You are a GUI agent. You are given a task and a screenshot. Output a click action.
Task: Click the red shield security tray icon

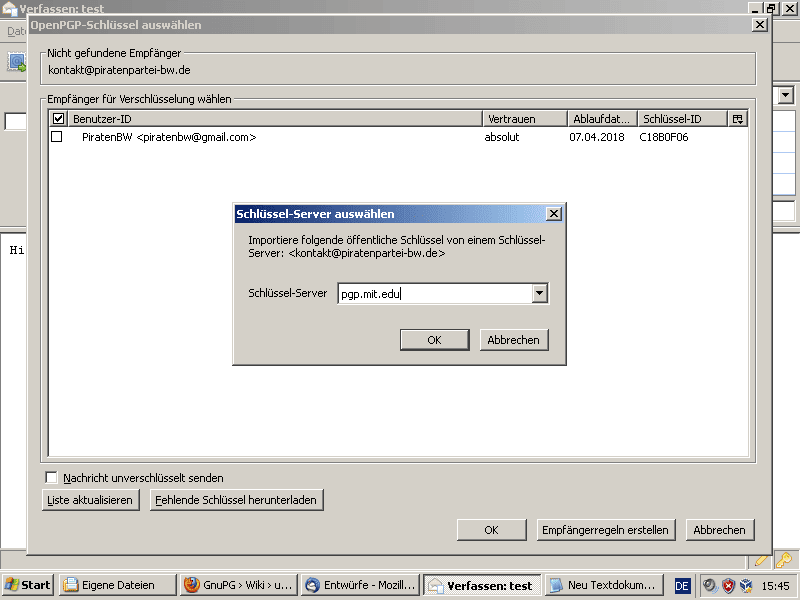click(x=729, y=586)
